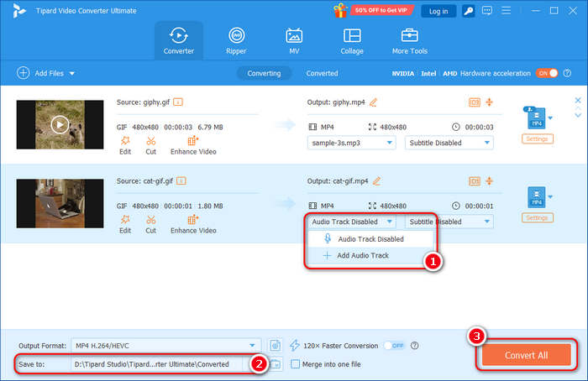This screenshot has height=381, width=588.
Task: Enhance Video for cat-gif.gif
Action: 193,224
